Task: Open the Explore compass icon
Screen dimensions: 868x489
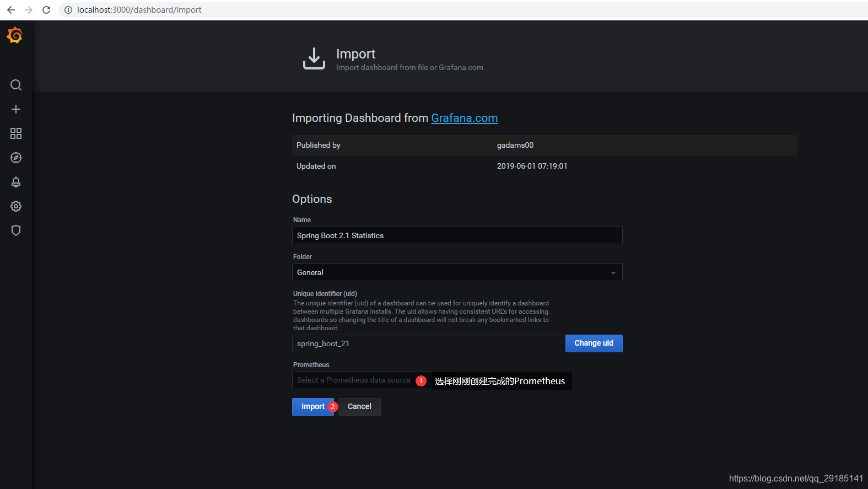Action: 16,158
